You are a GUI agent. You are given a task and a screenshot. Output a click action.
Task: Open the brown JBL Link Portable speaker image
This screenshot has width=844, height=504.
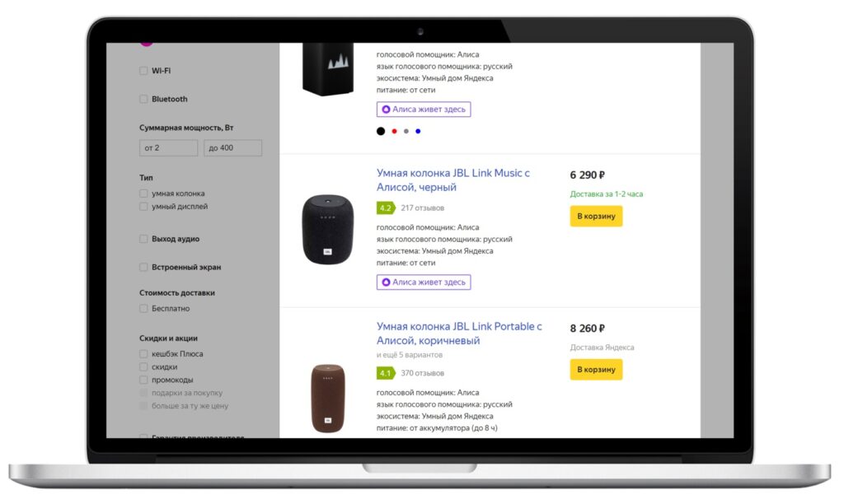(328, 399)
